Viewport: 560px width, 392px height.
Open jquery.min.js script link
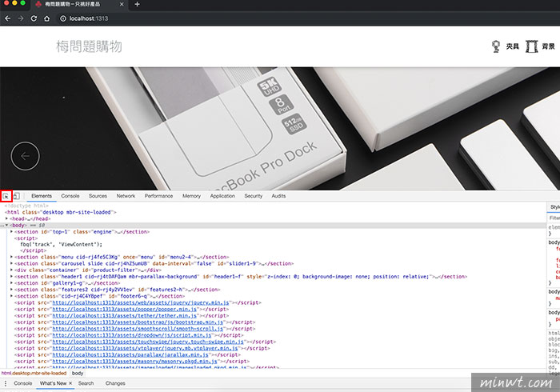(141, 302)
